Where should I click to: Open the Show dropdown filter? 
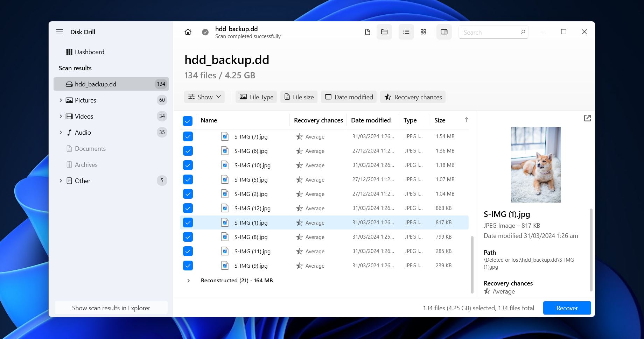(204, 97)
